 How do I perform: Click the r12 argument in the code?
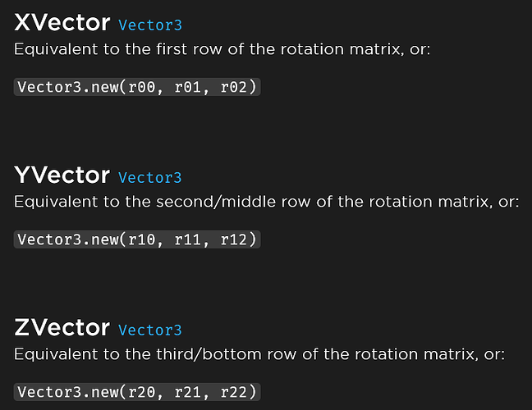tap(234, 239)
